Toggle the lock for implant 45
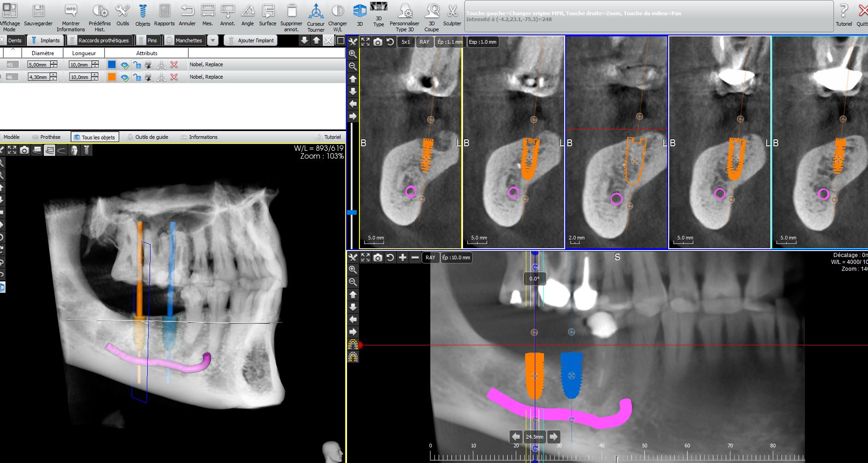Viewport: 868px width, 463px height. click(x=137, y=65)
